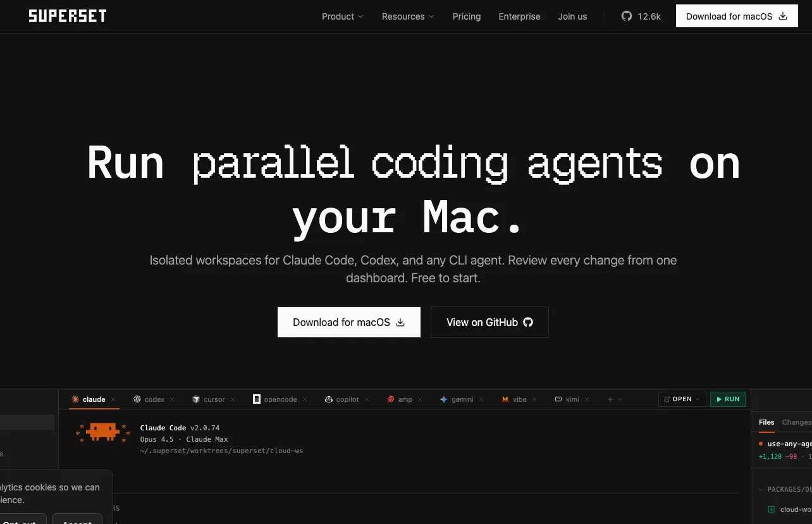Select the cursor tab
The image size is (812, 524).
coord(214,399)
